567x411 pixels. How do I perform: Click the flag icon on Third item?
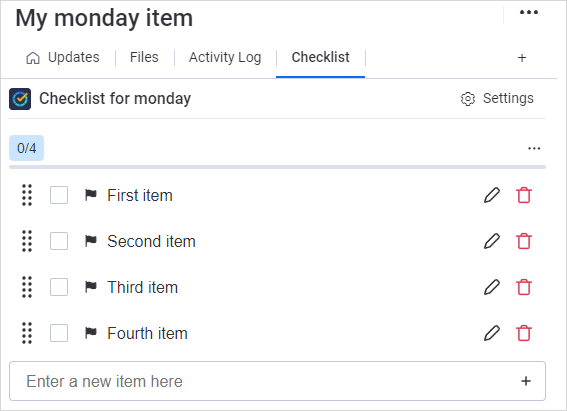tap(90, 287)
